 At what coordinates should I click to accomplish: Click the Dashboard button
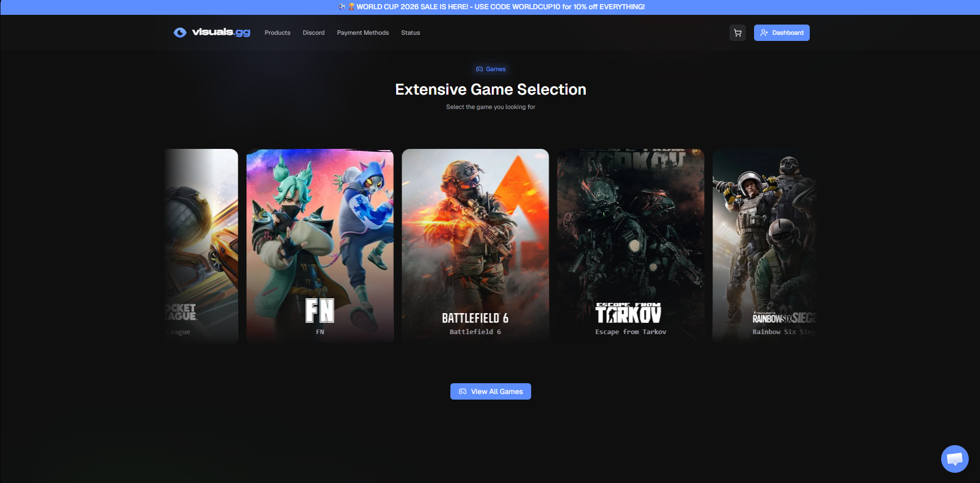pos(782,33)
